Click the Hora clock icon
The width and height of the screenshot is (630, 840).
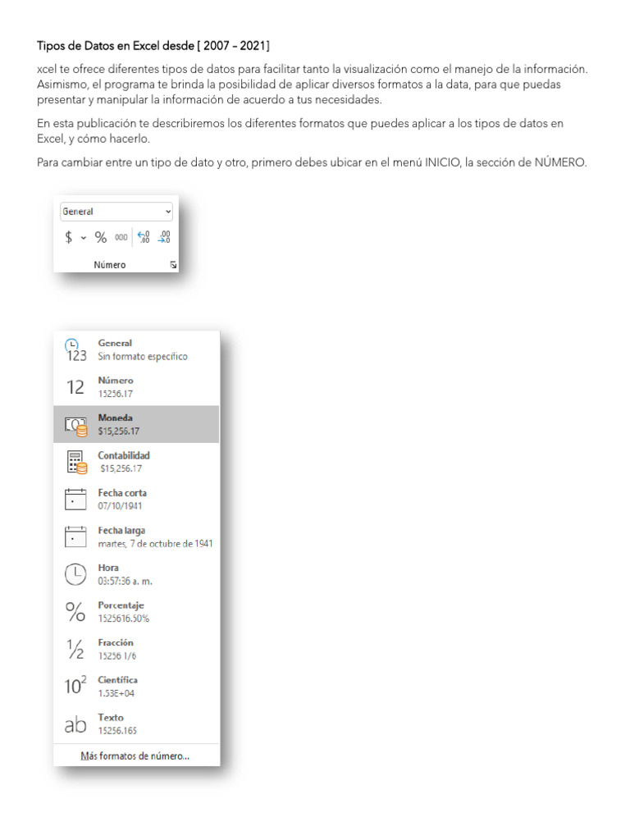[x=75, y=573]
